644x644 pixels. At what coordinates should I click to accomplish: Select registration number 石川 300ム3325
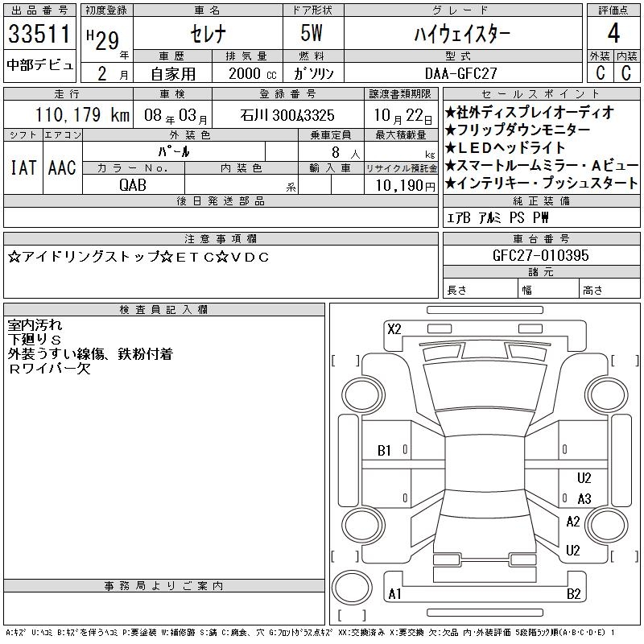click(287, 115)
